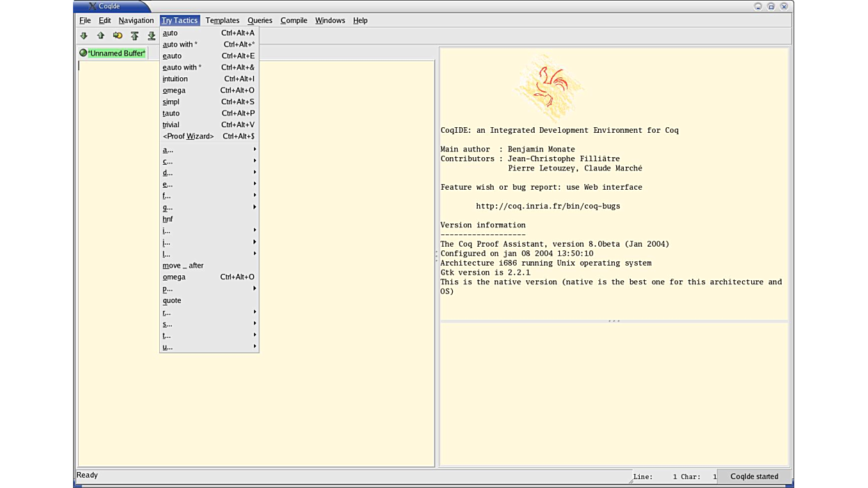Click the Go to cursor toolbar icon

coord(118,35)
